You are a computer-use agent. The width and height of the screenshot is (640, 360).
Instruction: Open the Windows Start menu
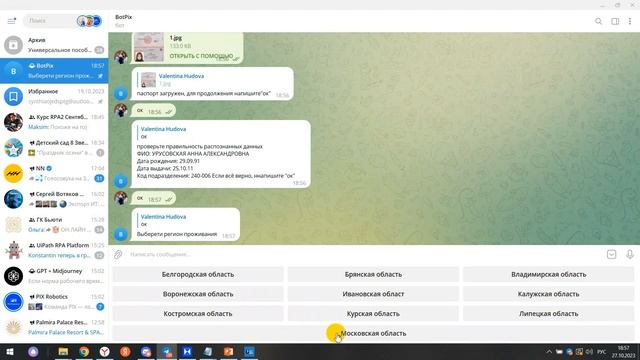point(10,351)
